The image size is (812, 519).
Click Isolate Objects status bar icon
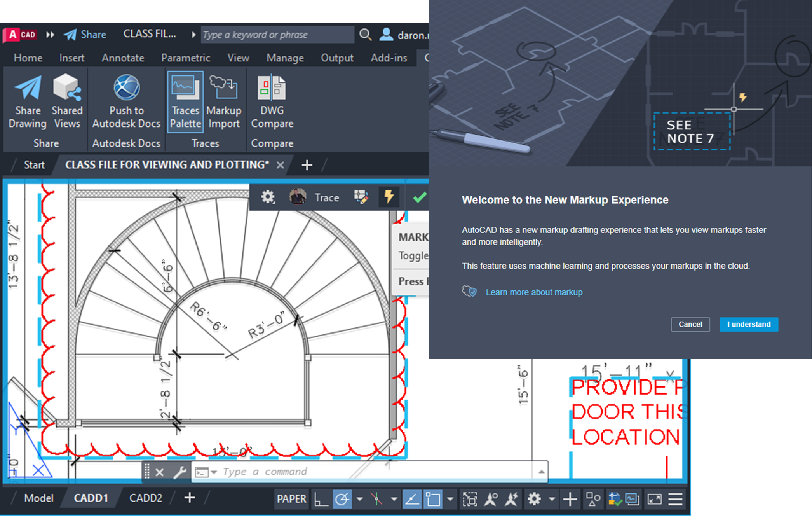coord(592,499)
